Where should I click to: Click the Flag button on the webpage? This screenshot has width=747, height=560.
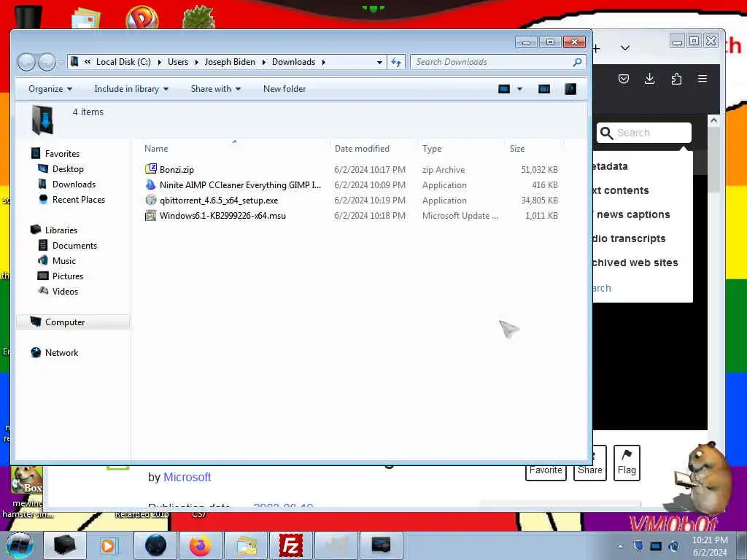pos(627,462)
